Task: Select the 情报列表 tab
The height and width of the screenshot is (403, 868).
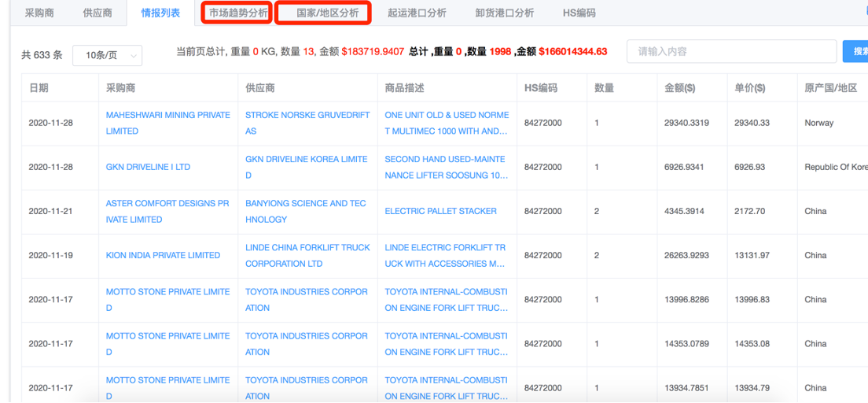Action: coord(160,13)
